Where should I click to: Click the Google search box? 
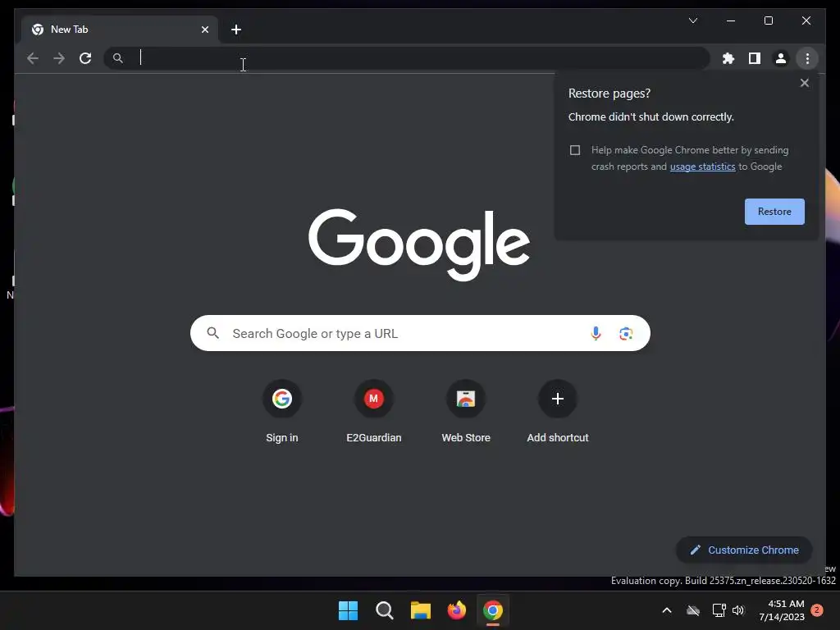420,333
